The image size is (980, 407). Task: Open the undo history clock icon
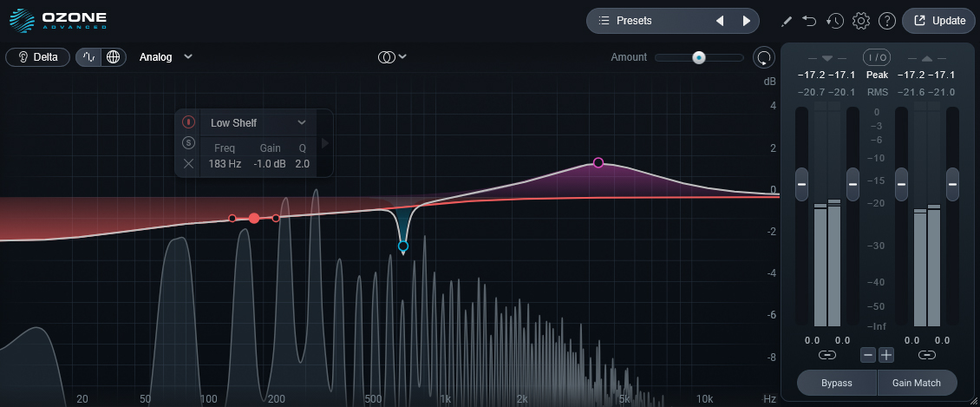pos(835,21)
